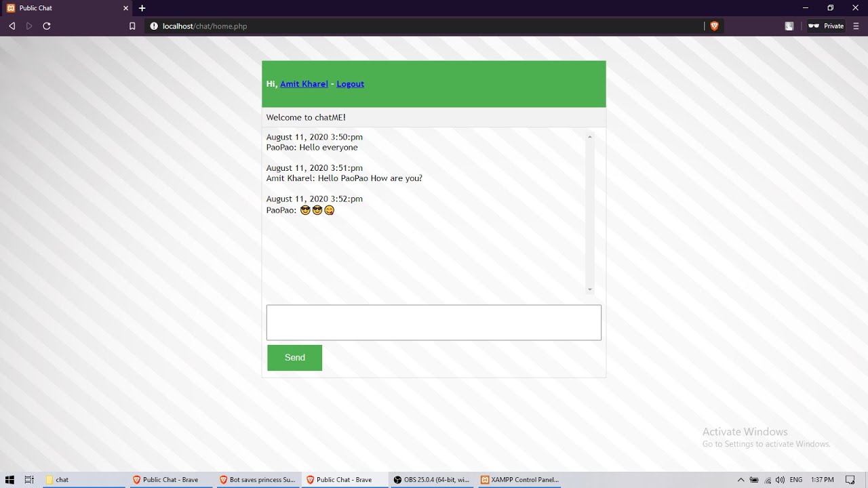Focus the chat message text box

[x=434, y=323]
